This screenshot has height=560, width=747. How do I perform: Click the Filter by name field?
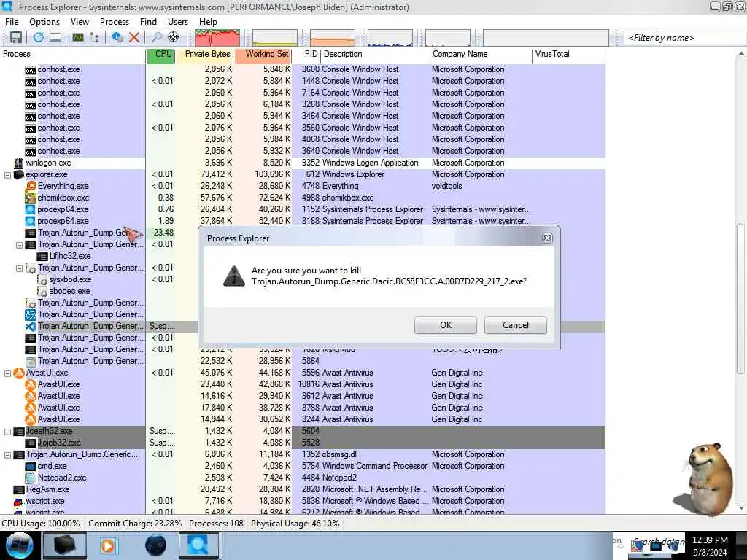click(684, 38)
